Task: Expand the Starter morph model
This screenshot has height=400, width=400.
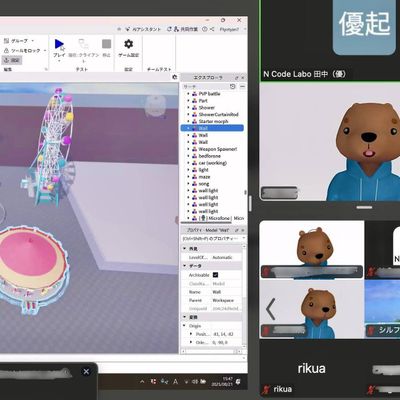Action: (x=188, y=121)
